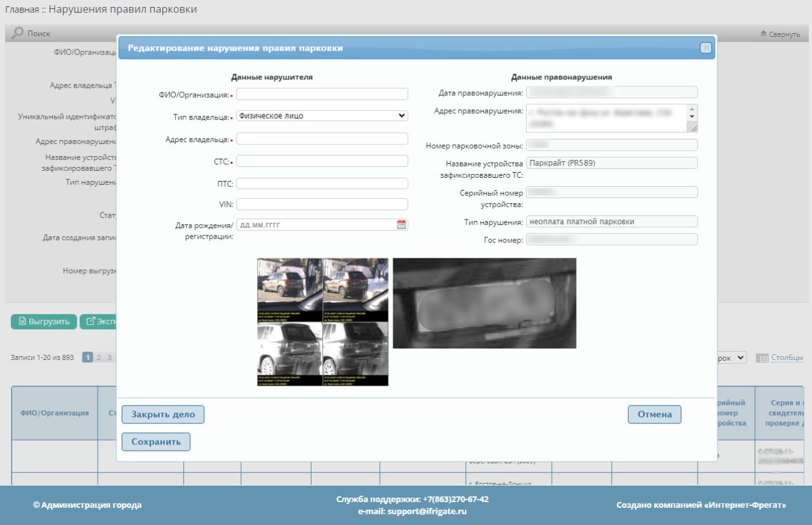Image resolution: width=812 pixels, height=525 pixels.
Task: Click into the VIN text field
Action: click(322, 204)
